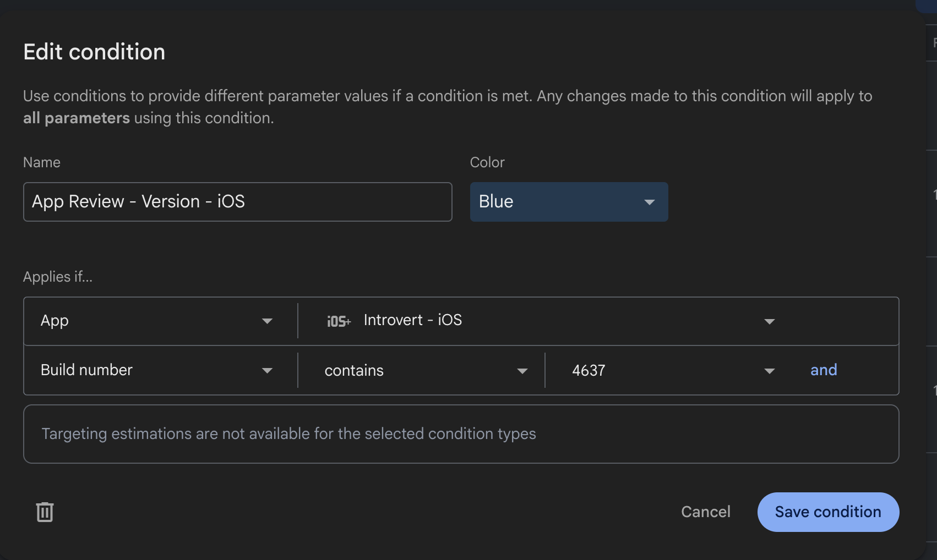Click the arrow beside the Introvert - iOS selector
The image size is (937, 560).
[770, 321]
